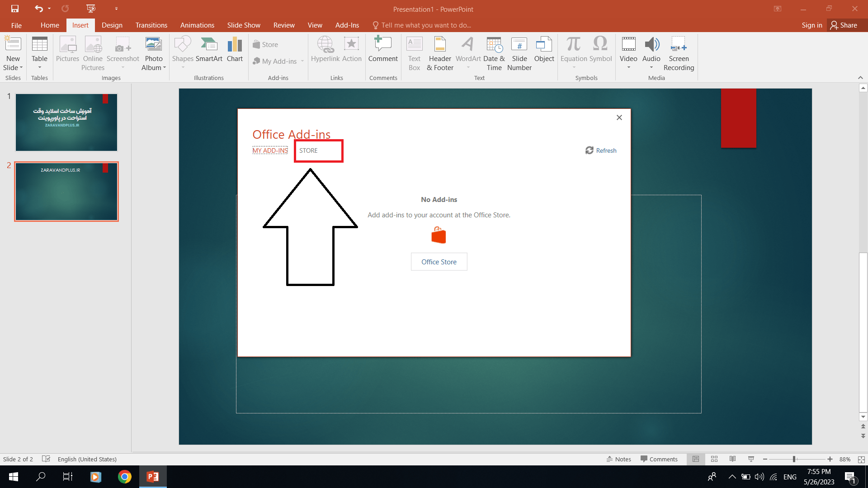This screenshot has height=488, width=868.
Task: Click the Undo arrow icon
Action: [39, 9]
